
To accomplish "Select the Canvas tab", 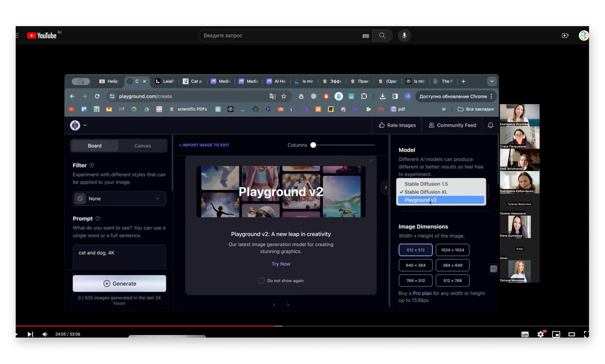I will pos(142,146).
